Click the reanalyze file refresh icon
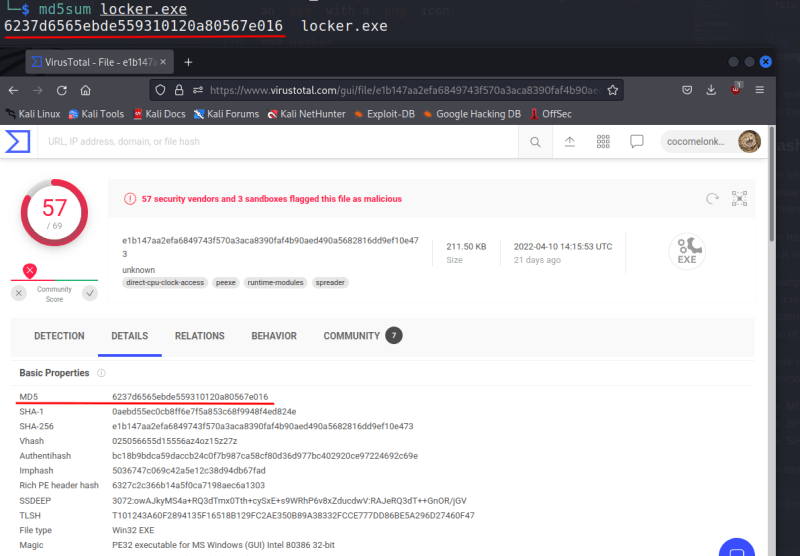The width and height of the screenshot is (800, 556). click(712, 198)
